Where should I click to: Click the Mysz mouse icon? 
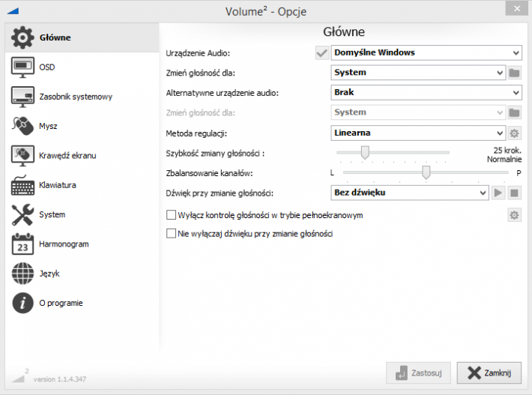[x=22, y=126]
